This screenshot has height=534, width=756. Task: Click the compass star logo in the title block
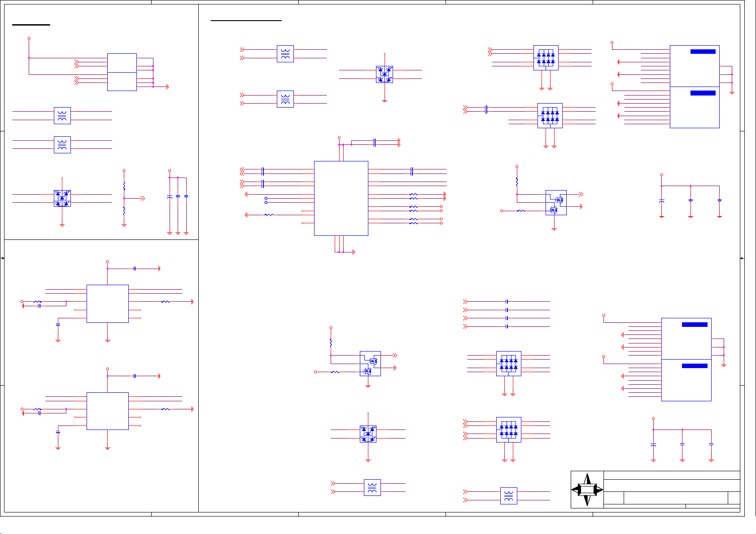pos(587,490)
